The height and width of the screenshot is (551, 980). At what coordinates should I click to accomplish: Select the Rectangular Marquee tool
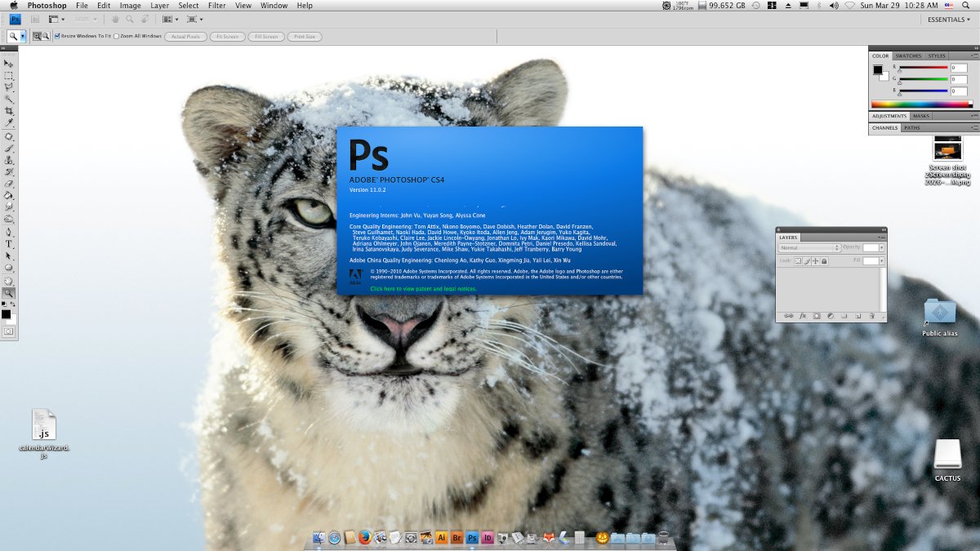pyautogui.click(x=9, y=75)
